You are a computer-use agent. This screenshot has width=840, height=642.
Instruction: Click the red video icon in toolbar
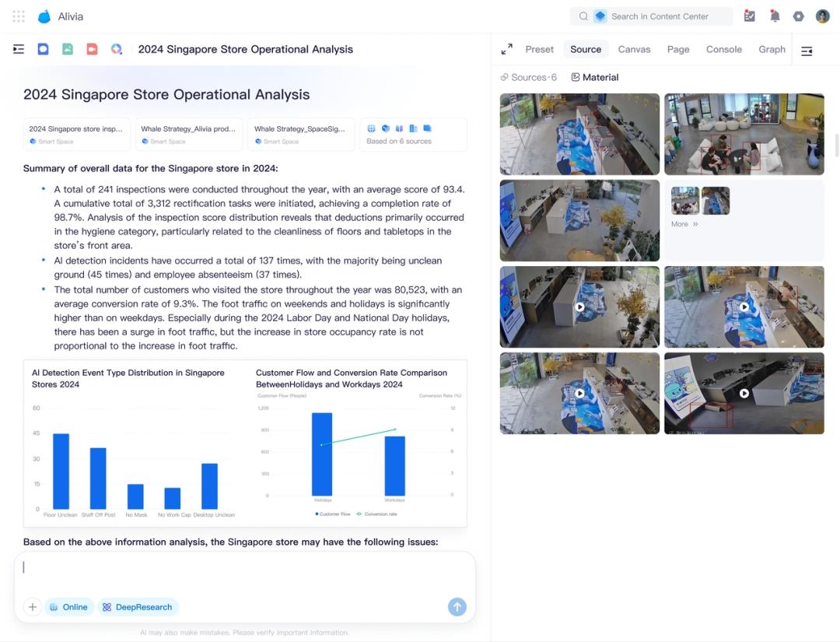92,49
